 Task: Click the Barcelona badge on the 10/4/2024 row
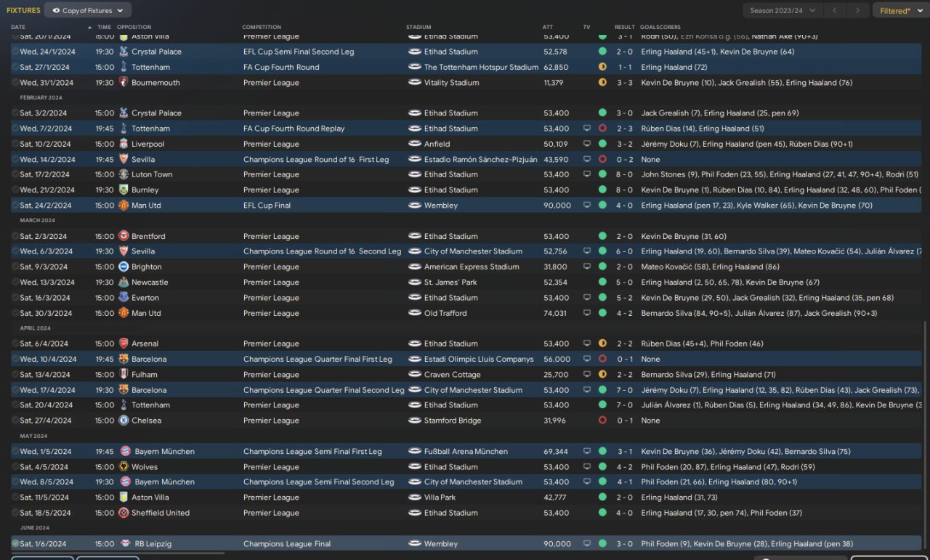(124, 359)
